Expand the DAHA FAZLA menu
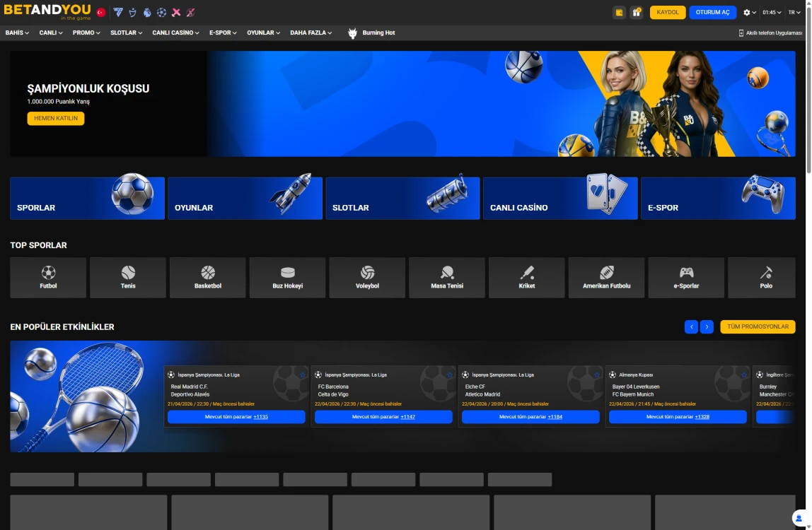This screenshot has height=530, width=812. click(x=311, y=33)
